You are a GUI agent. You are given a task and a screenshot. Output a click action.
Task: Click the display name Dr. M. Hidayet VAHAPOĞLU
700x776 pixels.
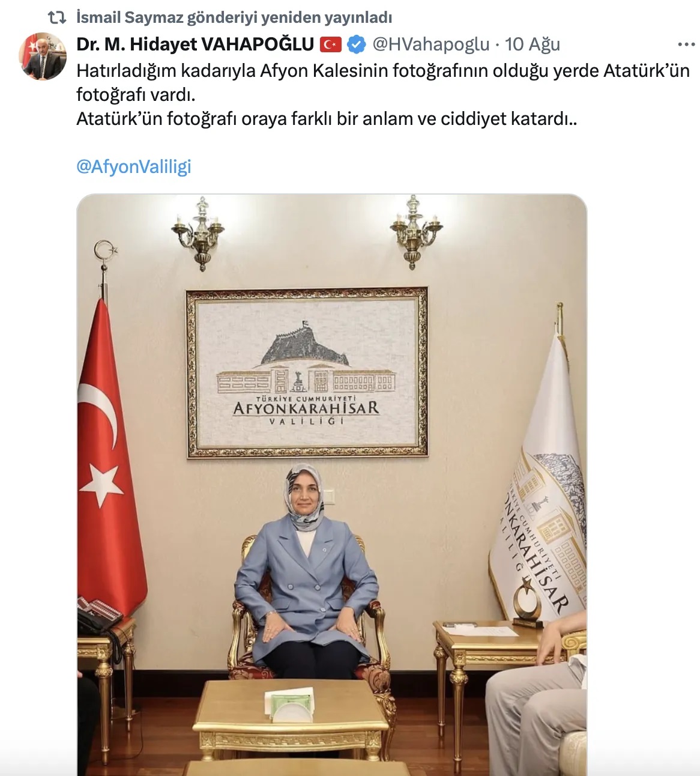195,44
